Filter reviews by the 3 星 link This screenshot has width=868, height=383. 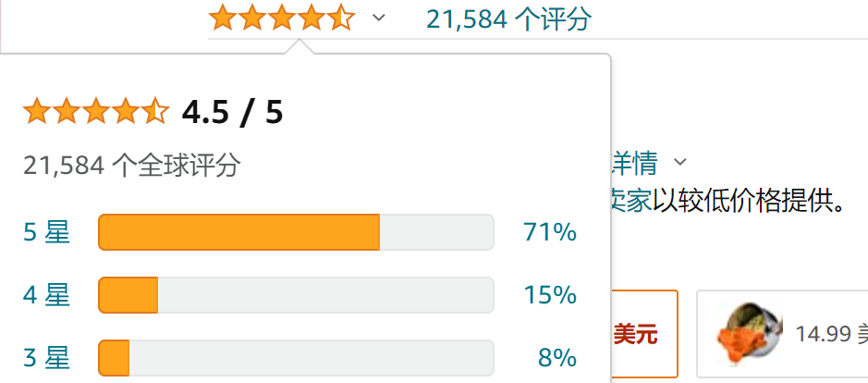(x=46, y=358)
